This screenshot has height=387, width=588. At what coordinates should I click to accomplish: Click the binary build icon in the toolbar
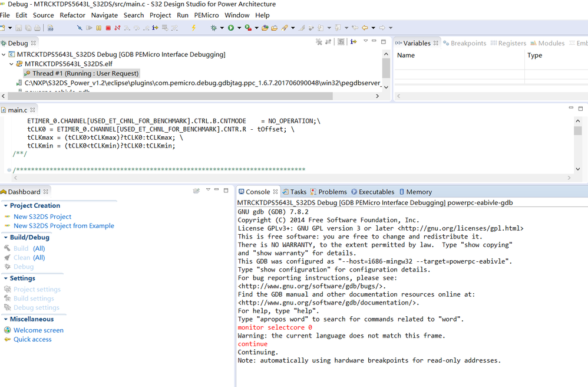click(51, 28)
